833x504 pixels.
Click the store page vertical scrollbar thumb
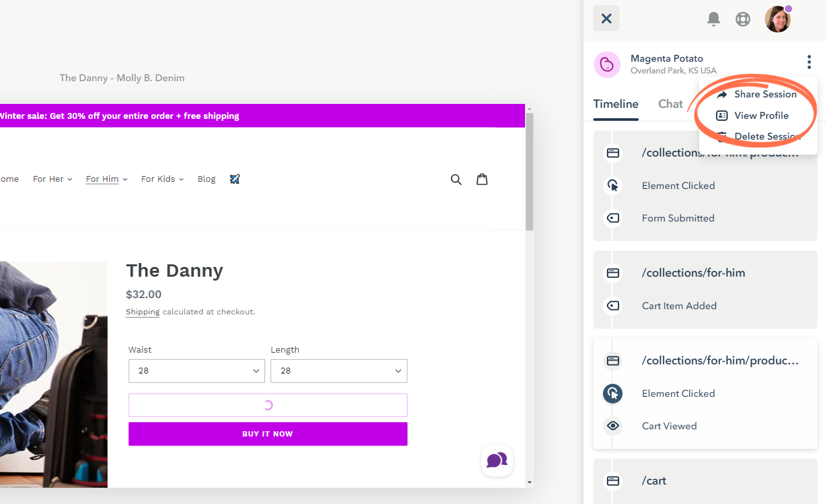[530, 171]
